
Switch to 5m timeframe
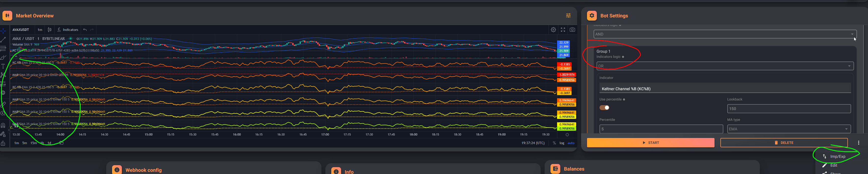[x=25, y=143]
